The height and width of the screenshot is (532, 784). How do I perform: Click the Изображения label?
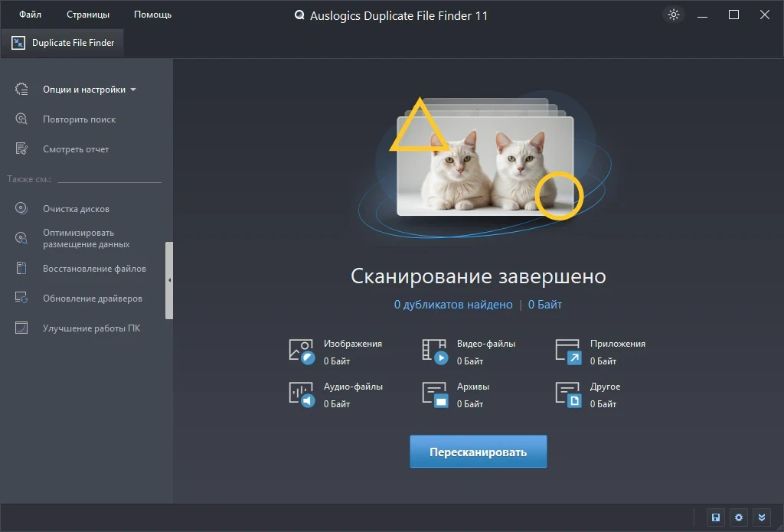pyautogui.click(x=352, y=344)
